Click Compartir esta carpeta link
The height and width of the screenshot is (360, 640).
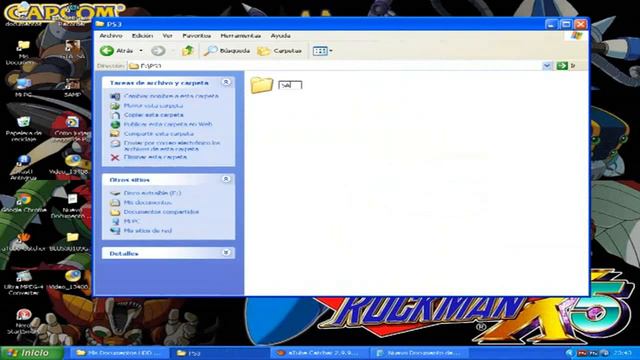coord(159,134)
